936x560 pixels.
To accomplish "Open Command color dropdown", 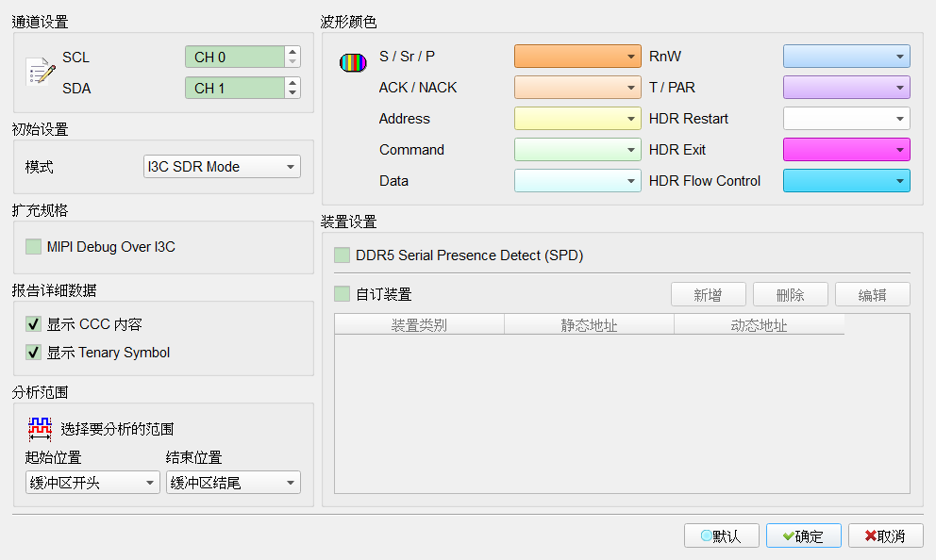I will [577, 149].
